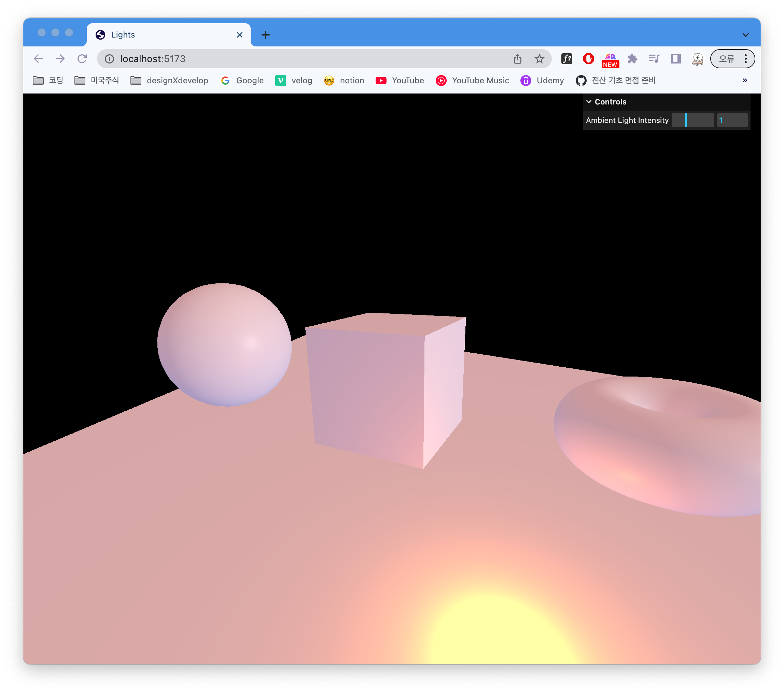Image resolution: width=784 pixels, height=693 pixels.
Task: Open the tab search dropdown arrow
Action: [745, 35]
